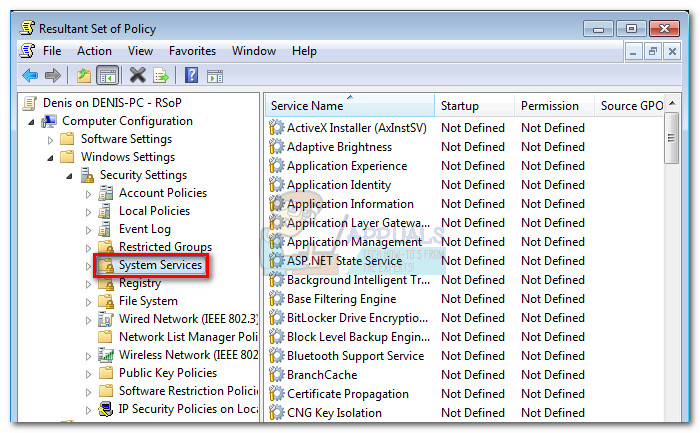This screenshot has height=433, width=700.
Task: Click the Show/Hide Action Pane icon
Action: (214, 75)
